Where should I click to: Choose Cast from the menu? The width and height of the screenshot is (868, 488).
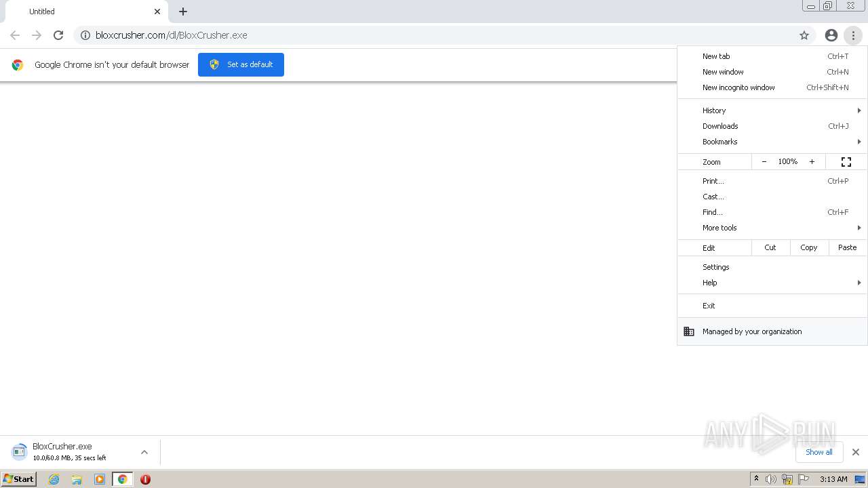tap(772, 197)
